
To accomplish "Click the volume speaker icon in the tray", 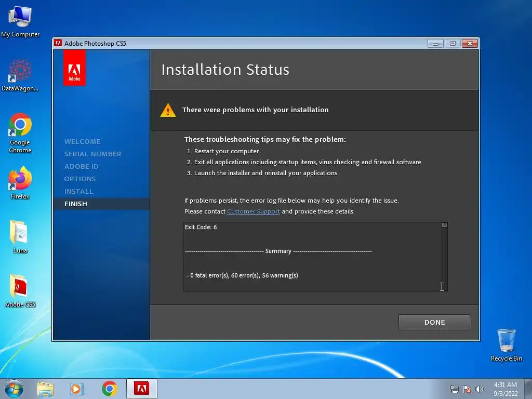I will [x=480, y=389].
